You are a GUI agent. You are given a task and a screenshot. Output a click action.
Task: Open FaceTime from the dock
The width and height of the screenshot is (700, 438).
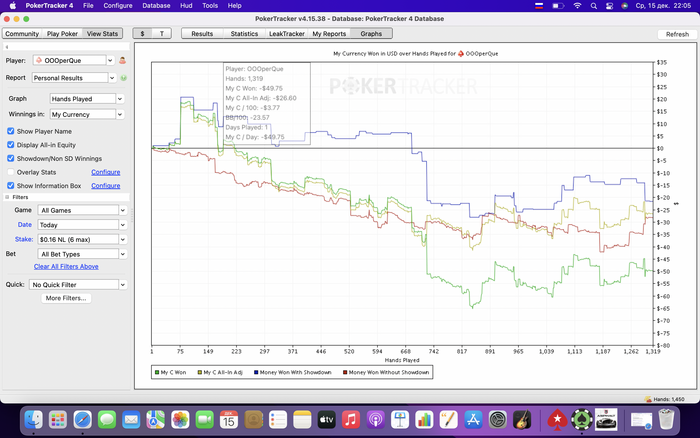204,420
